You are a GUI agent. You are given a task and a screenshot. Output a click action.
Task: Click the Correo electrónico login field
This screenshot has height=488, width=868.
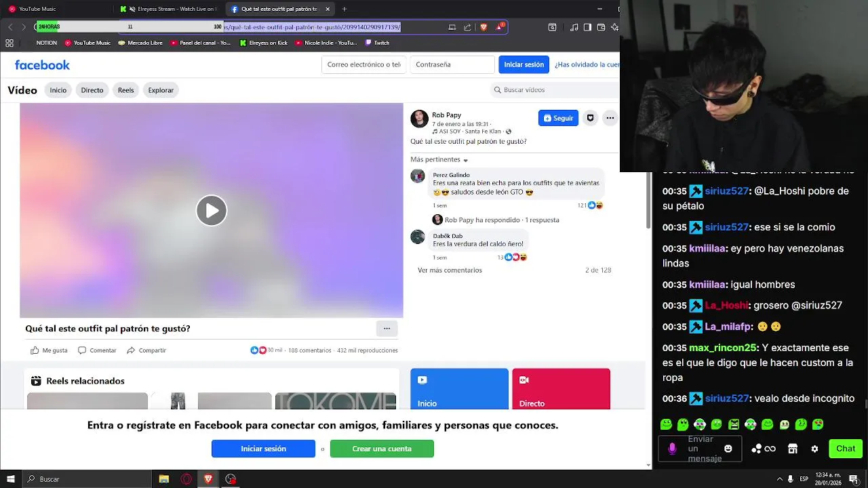click(x=363, y=64)
